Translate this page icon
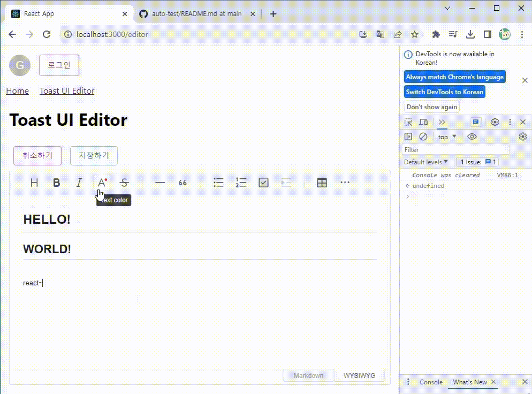Image resolution: width=532 pixels, height=394 pixels. coord(381,34)
